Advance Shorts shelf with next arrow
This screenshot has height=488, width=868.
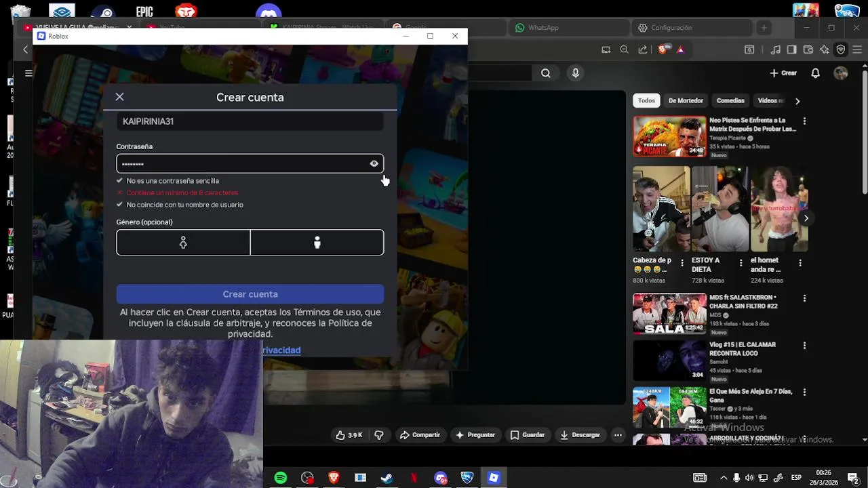806,218
